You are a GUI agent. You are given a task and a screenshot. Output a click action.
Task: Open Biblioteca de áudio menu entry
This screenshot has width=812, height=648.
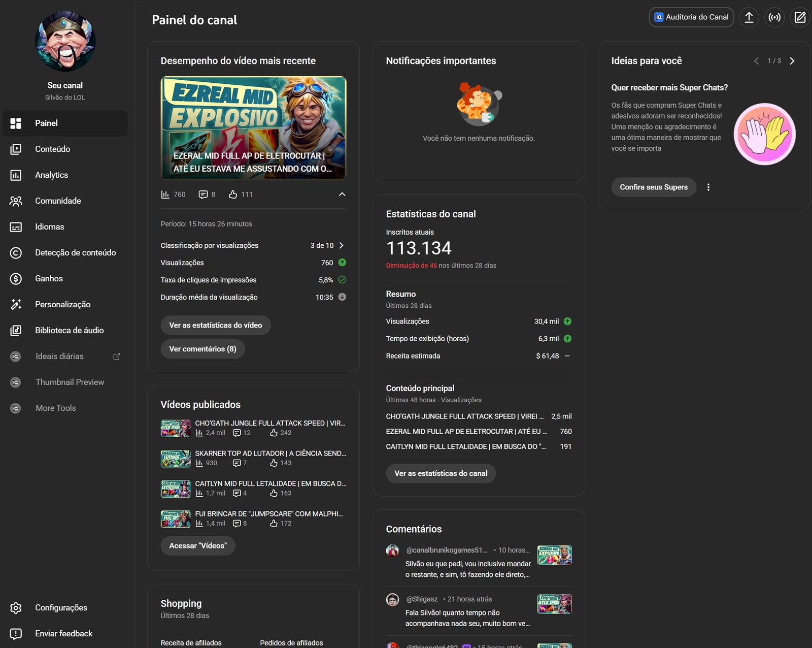click(65, 331)
